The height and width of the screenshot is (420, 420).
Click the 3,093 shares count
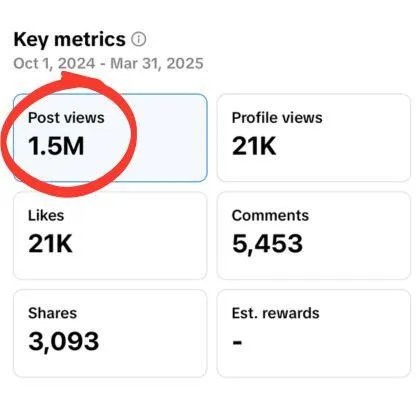click(64, 342)
